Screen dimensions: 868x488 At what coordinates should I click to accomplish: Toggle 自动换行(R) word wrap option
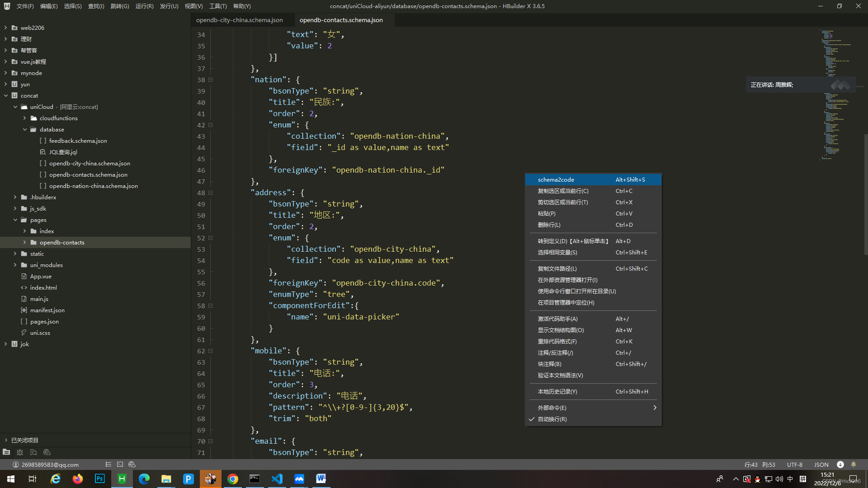pyautogui.click(x=552, y=419)
